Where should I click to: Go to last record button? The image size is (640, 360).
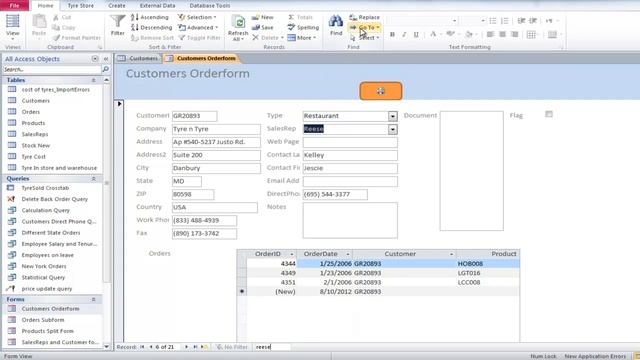pyautogui.click(x=195, y=347)
